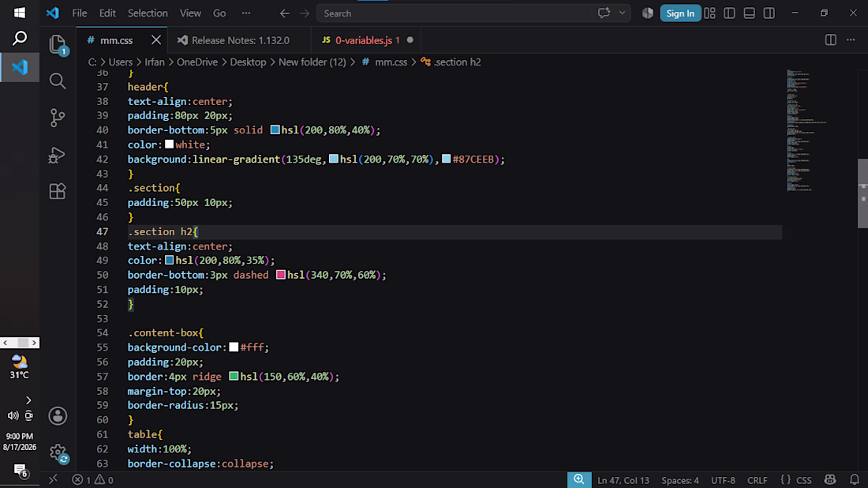Go back with the navigation arrow

click(285, 13)
